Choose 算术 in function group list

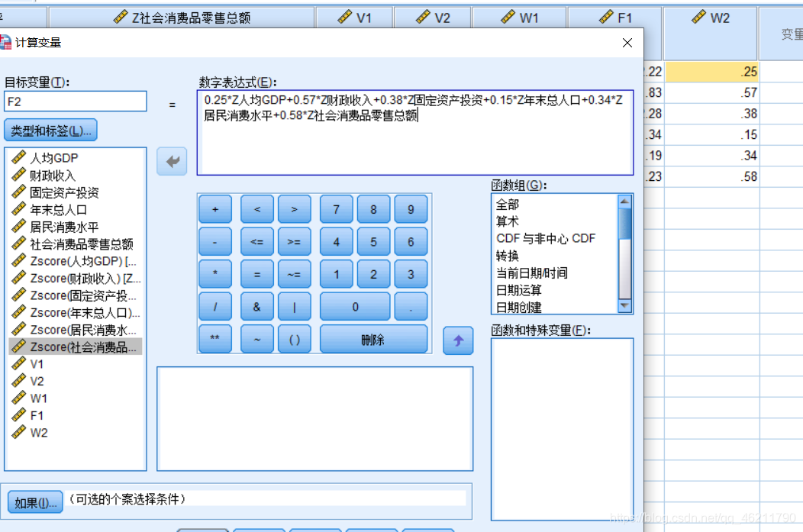(508, 221)
